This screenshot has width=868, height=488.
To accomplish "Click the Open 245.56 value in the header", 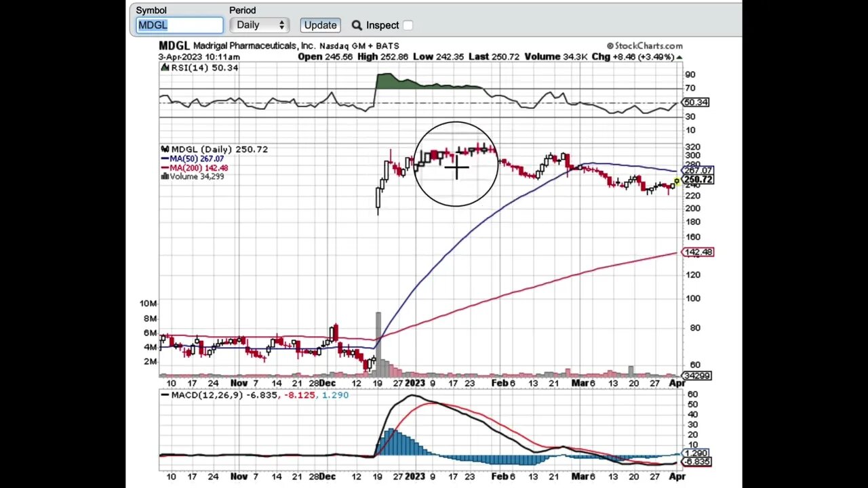I will click(x=325, y=57).
